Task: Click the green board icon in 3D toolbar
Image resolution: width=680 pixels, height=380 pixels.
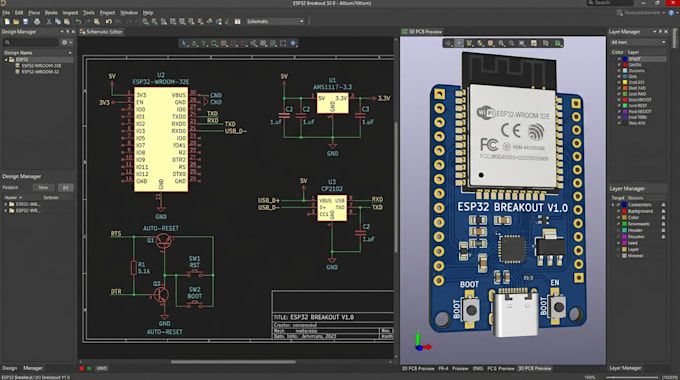Action: tap(558, 43)
